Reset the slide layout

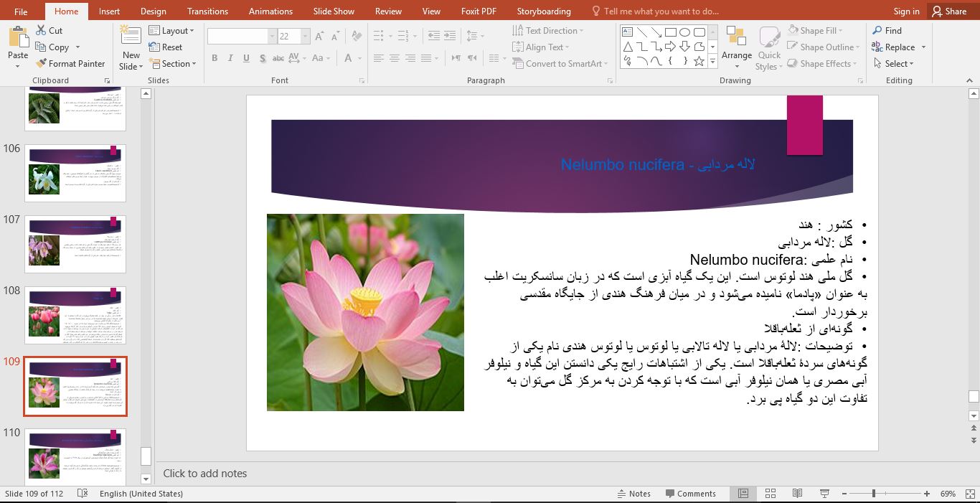tap(166, 47)
